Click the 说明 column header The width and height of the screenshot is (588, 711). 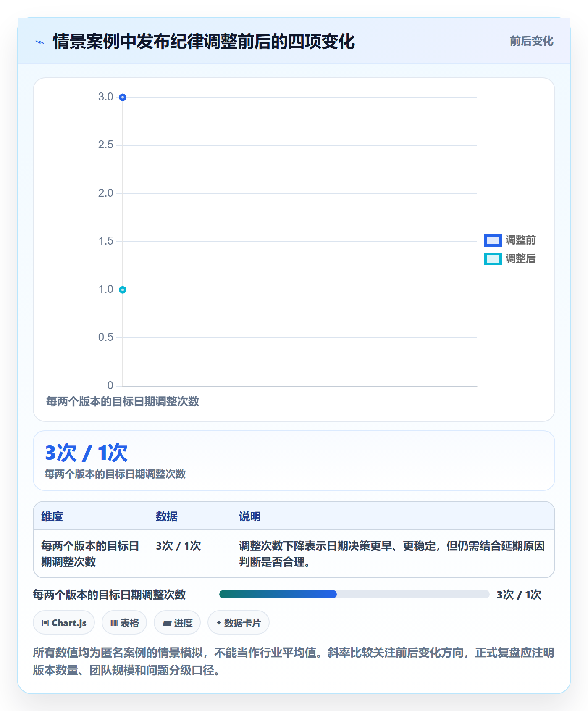click(250, 516)
